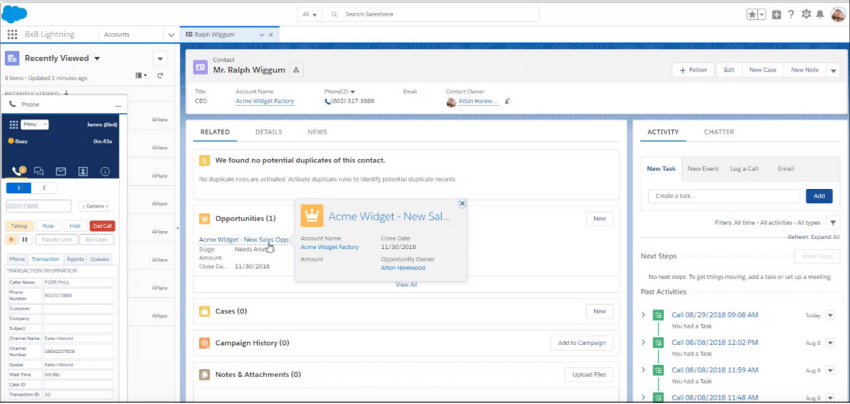Follow the Ralph Wiggum contact
The image size is (850, 404).
[693, 70]
